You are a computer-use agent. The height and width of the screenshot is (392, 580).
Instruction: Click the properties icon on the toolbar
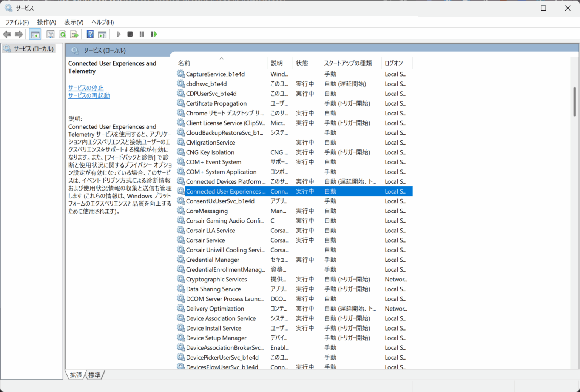(x=50, y=34)
